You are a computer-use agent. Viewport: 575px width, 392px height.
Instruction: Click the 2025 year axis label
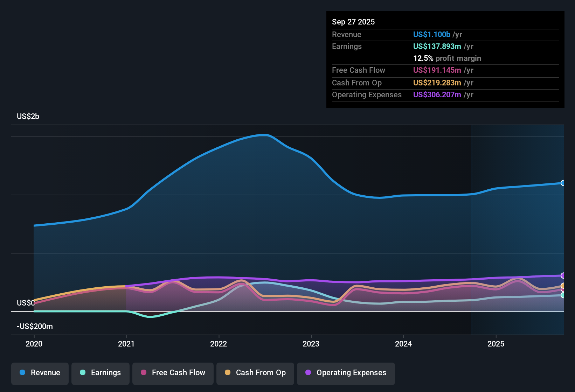pyautogui.click(x=496, y=344)
